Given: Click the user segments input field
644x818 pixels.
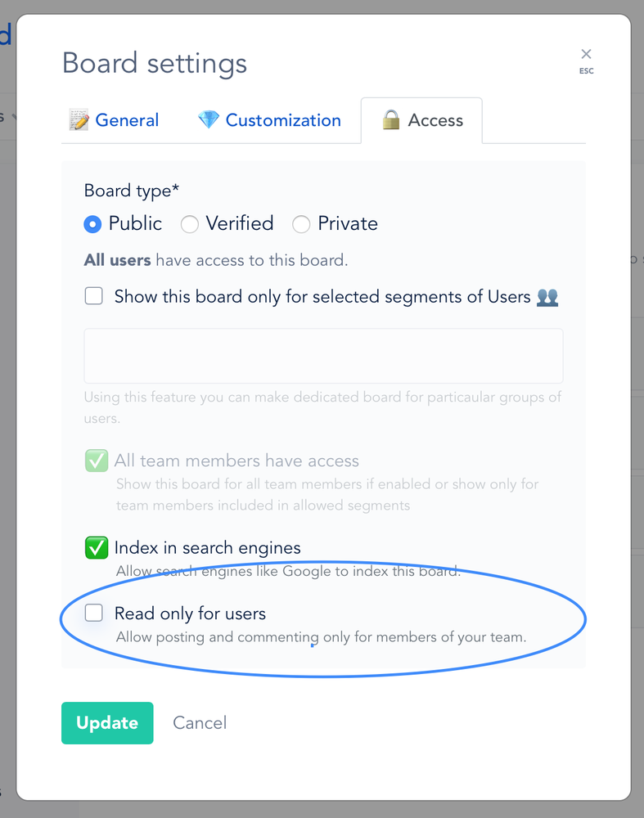Looking at the screenshot, I should point(323,356).
